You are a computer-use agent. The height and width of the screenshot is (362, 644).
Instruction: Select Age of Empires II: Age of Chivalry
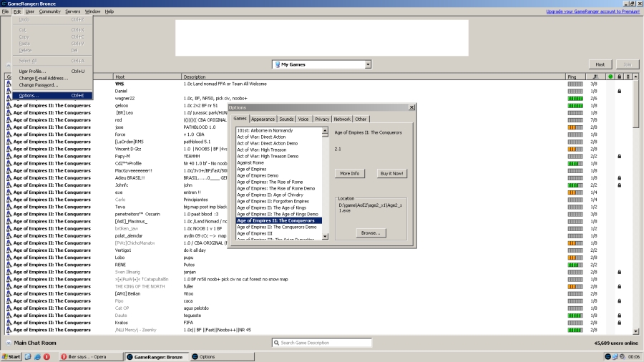279,195
